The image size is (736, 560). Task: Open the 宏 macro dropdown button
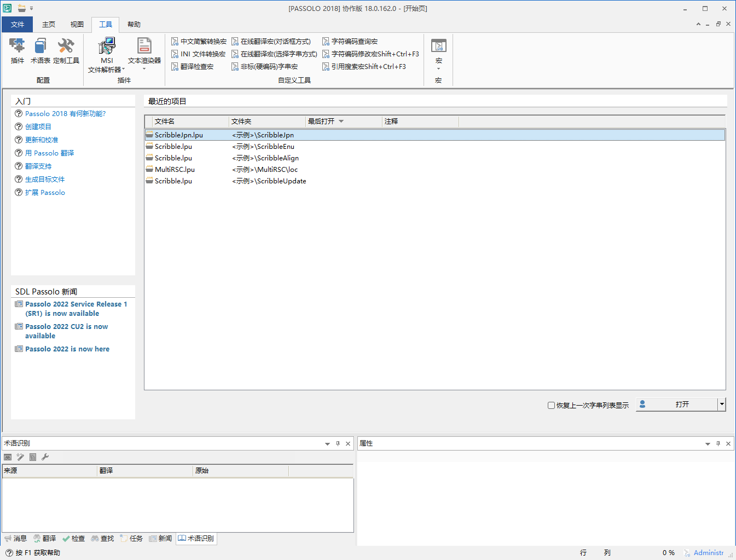pyautogui.click(x=438, y=54)
